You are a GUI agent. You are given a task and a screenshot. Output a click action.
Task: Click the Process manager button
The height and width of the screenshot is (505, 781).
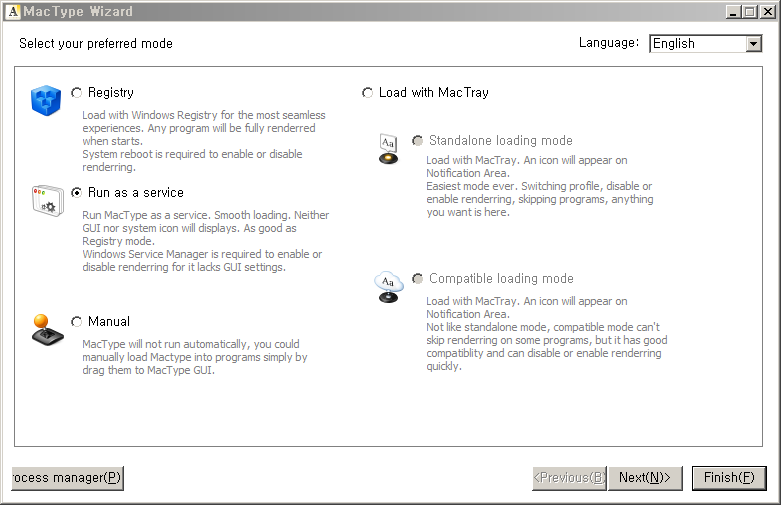[x=67, y=478]
